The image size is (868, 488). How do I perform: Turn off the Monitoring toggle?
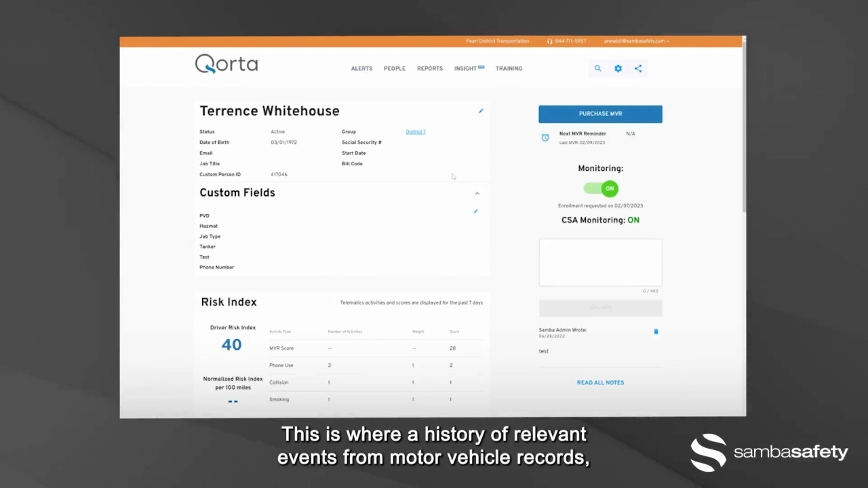[x=601, y=188]
